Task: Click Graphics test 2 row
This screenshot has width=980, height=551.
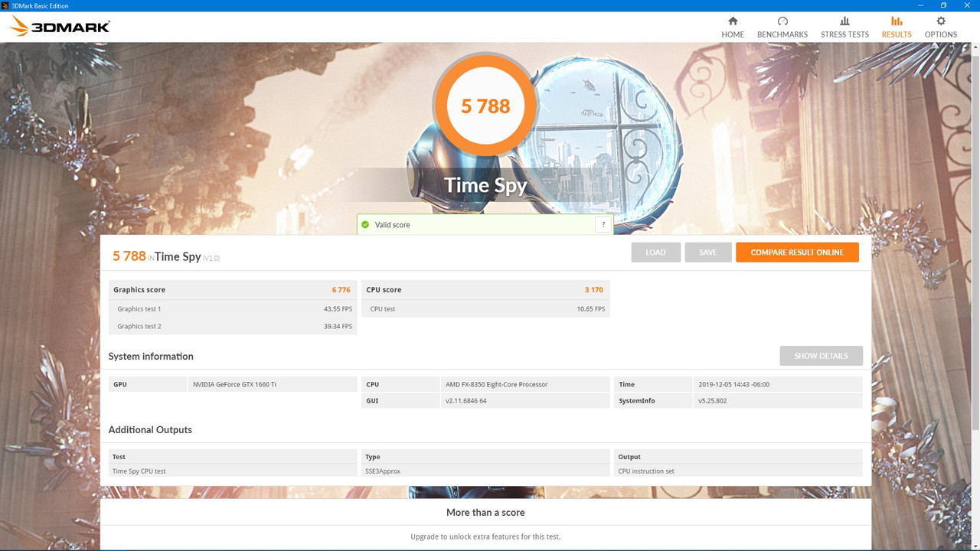Action: pyautogui.click(x=233, y=326)
